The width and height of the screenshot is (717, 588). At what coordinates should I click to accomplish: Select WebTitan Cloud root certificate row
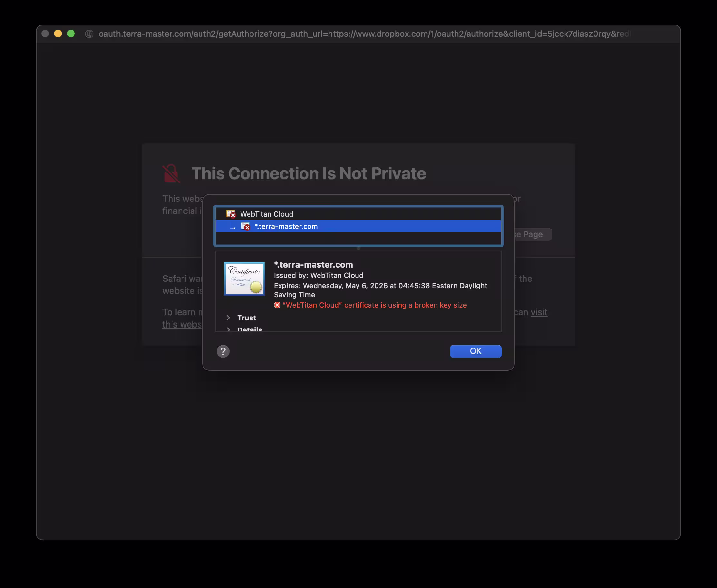click(x=267, y=214)
